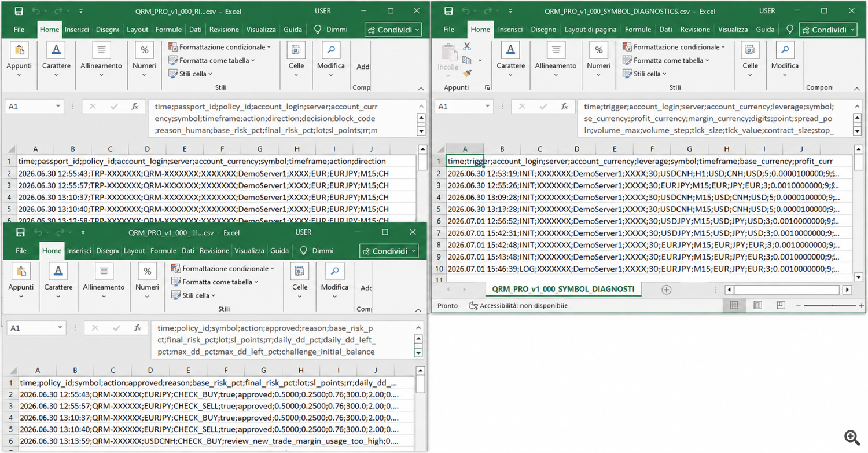This screenshot has width=868, height=453.
Task: Click the horizontal scrollbar left arrow in the SYMBOL_DIAGNOSTICS window
Action: pos(730,290)
